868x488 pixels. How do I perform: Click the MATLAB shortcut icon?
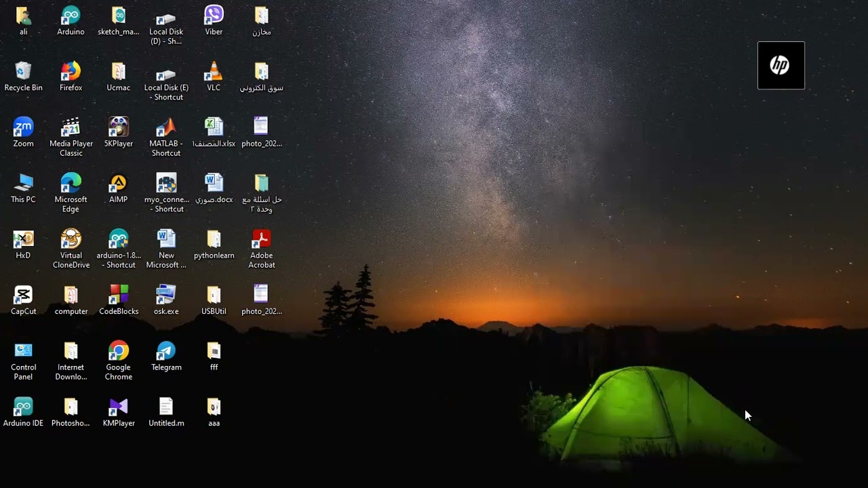coord(166,127)
